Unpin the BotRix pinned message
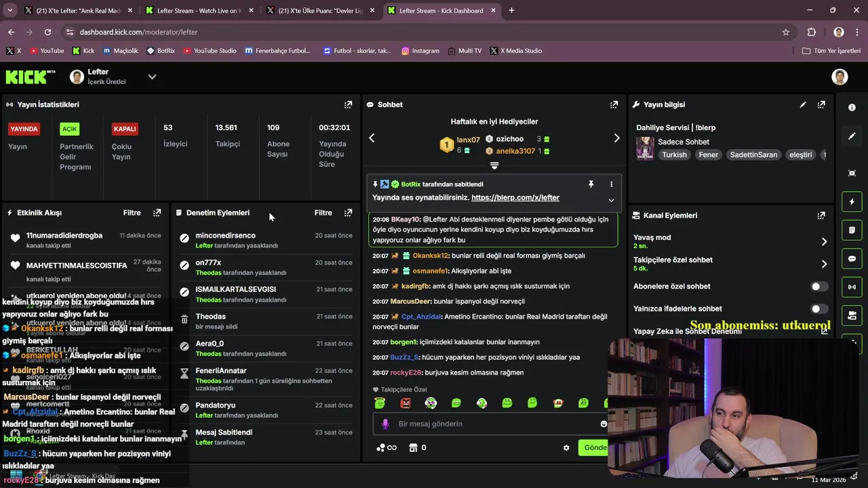This screenshot has height=488, width=868. pyautogui.click(x=591, y=184)
